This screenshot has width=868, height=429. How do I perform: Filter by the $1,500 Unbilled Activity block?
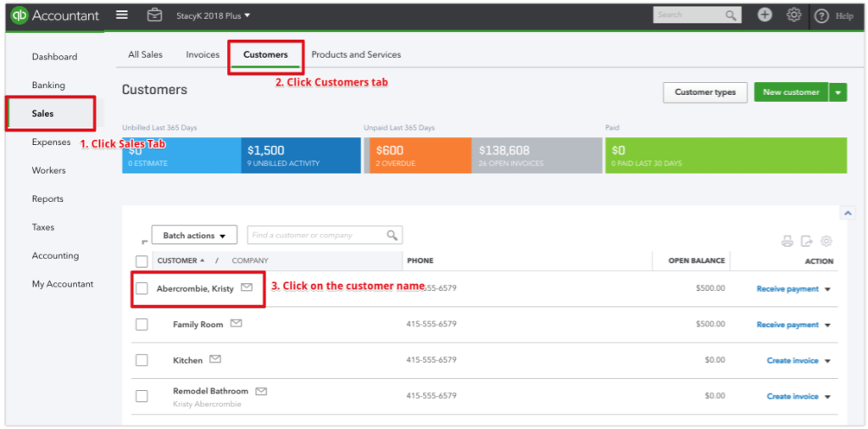(301, 155)
